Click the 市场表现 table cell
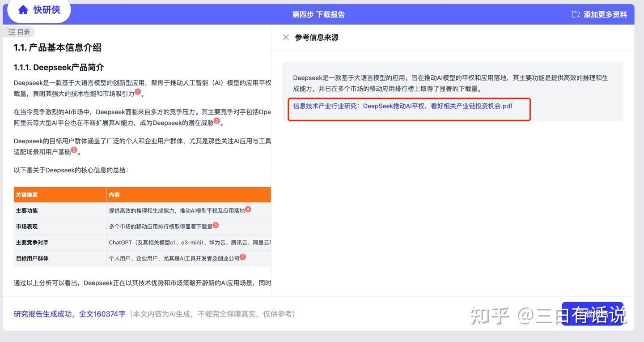 60,227
